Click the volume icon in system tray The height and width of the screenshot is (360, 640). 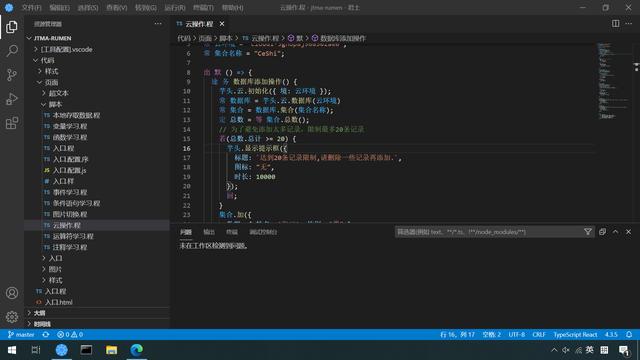[566, 350]
